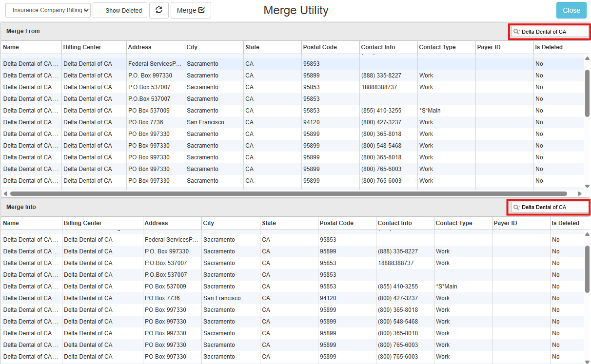Viewport: 591px width, 364px height.
Task: Click the Merge button with checkmark
Action: (x=191, y=10)
